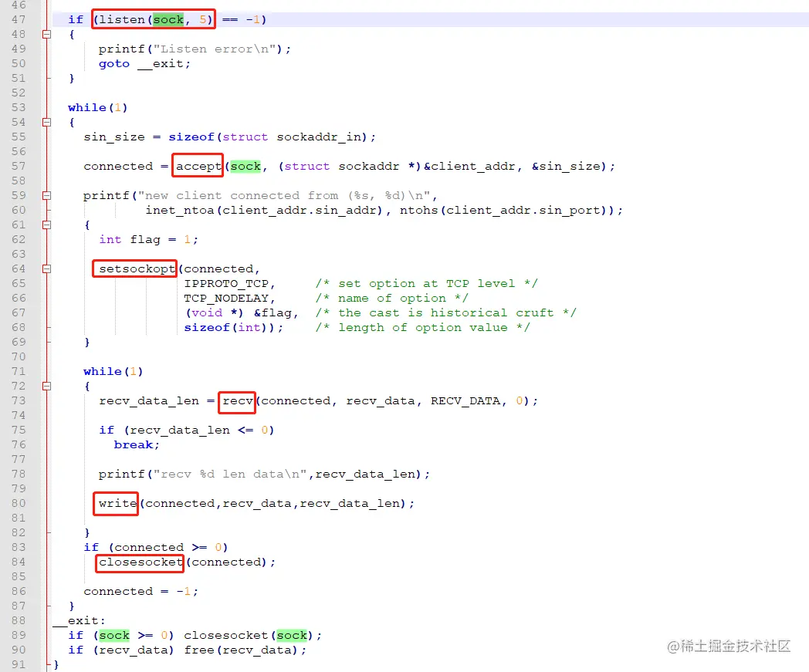Click inet_ntoa on line 60
Viewport: 809px width, 672px height.
pyautogui.click(x=180, y=211)
